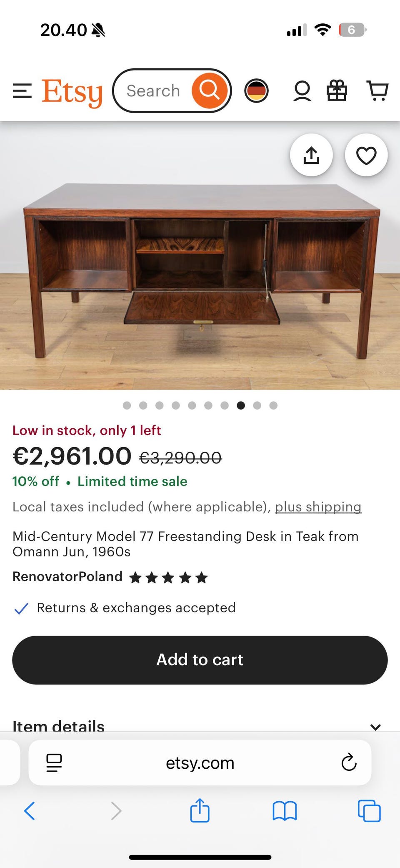
Task: Focus the Search input field
Action: (x=153, y=91)
